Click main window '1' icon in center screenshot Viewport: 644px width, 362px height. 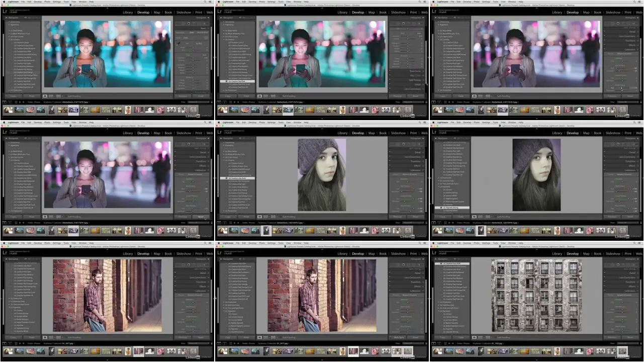(x=219, y=222)
